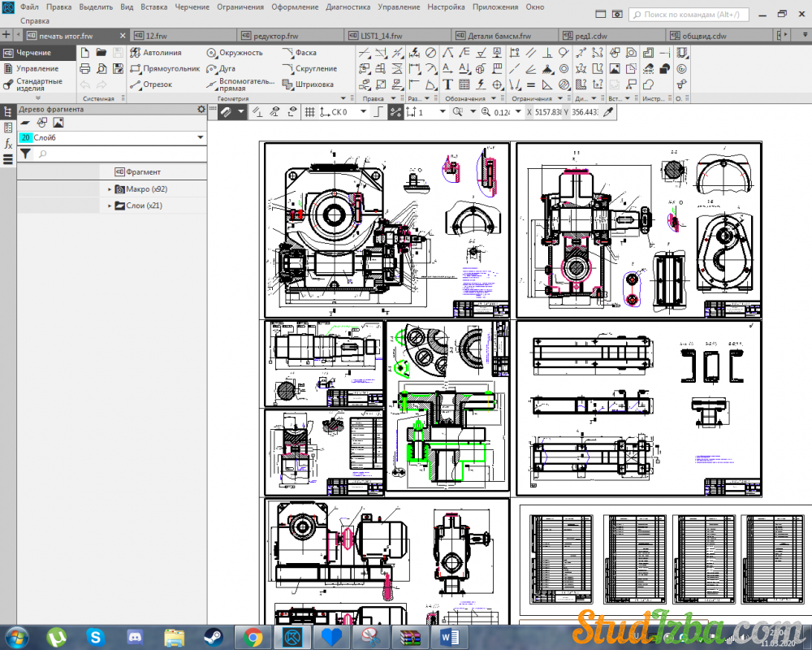Open the Слой6 layer dropdown
The image size is (812, 650).
point(201,138)
